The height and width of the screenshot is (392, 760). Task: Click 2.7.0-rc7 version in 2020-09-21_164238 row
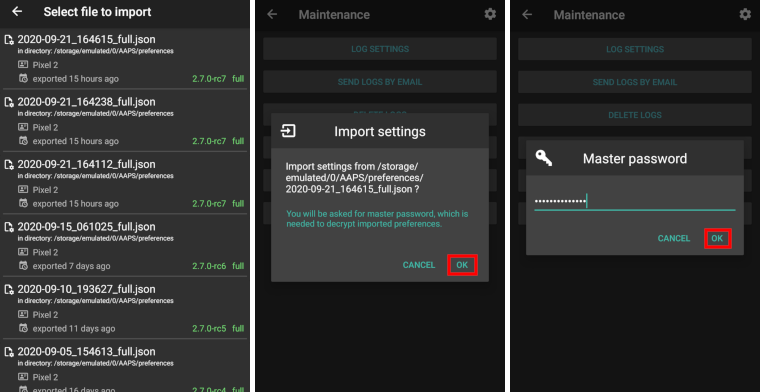209,141
